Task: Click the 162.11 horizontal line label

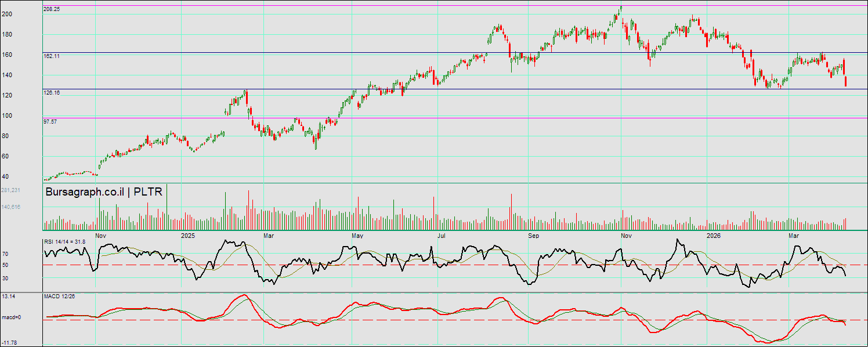Action: [x=52, y=56]
